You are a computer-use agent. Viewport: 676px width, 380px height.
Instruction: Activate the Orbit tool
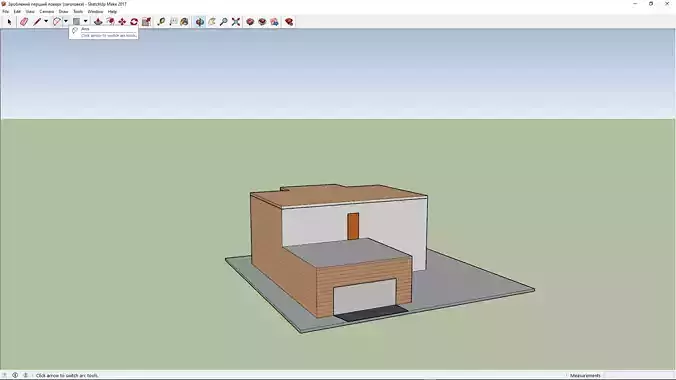click(200, 22)
